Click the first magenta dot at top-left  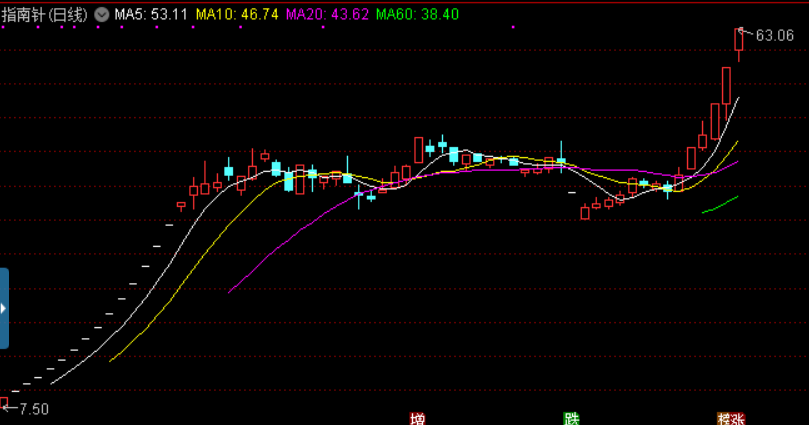(3, 27)
